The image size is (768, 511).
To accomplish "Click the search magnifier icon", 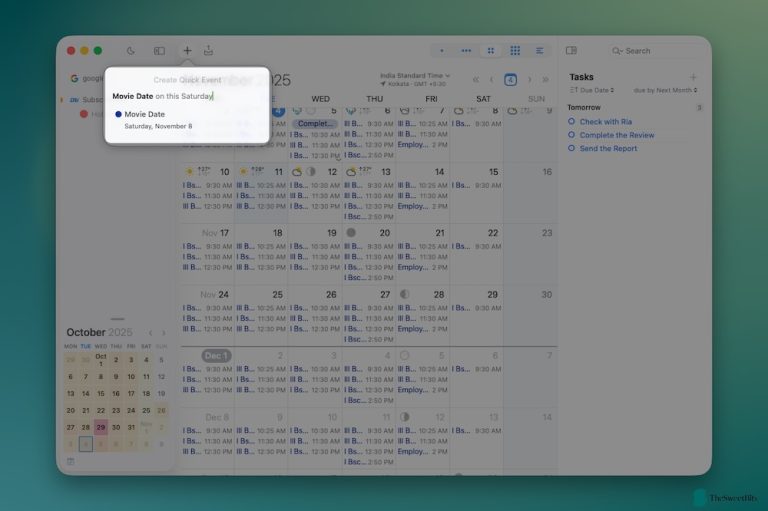I will (x=617, y=51).
